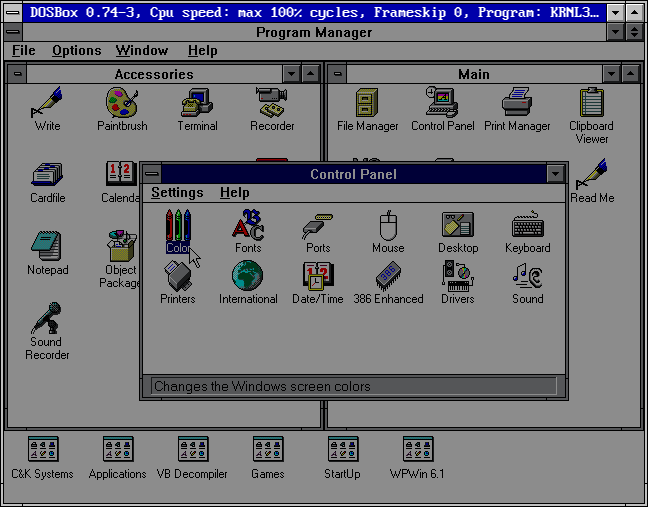The width and height of the screenshot is (648, 507).
Task: Minimize the Accessories group window
Action: tap(291, 74)
